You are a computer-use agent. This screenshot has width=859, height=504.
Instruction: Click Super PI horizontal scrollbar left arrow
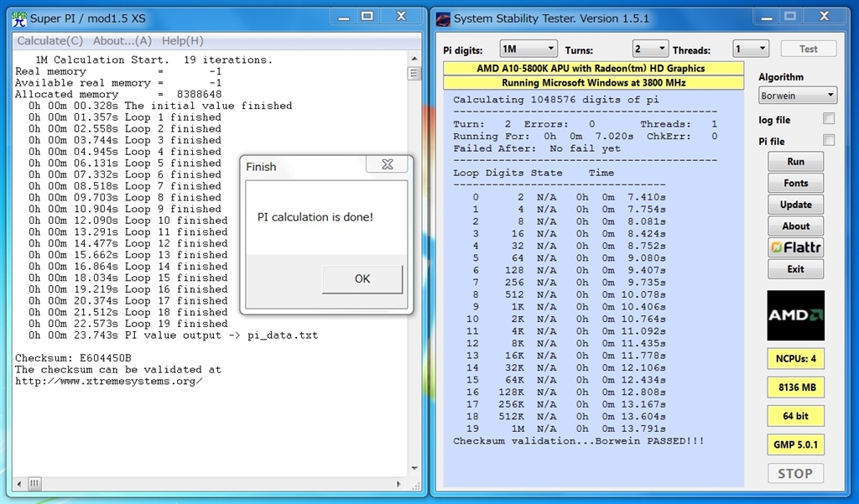(x=20, y=484)
